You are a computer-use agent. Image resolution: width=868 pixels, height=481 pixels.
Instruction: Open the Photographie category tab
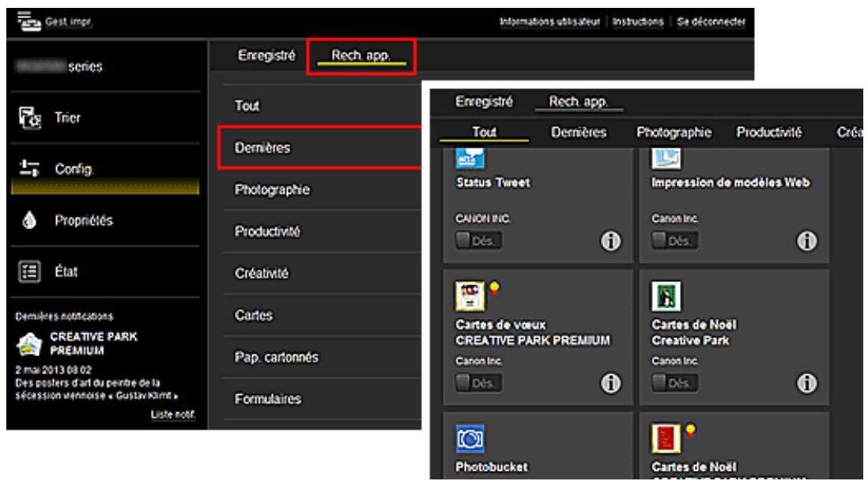pyautogui.click(x=674, y=132)
